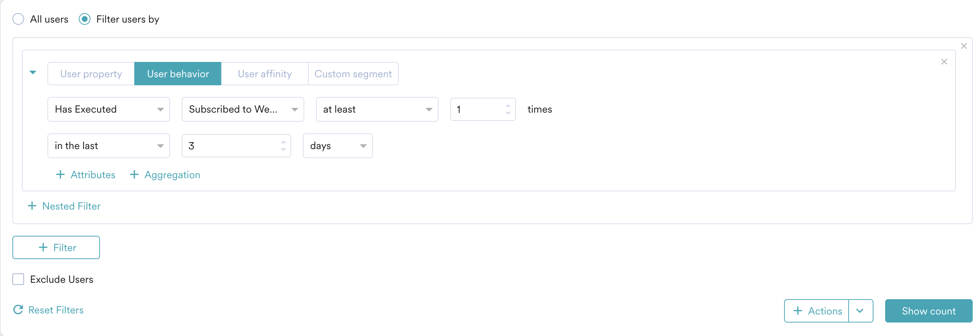Open the Subscribed to We... event dropdown
Viewport: 980px width, 336px height.
243,109
